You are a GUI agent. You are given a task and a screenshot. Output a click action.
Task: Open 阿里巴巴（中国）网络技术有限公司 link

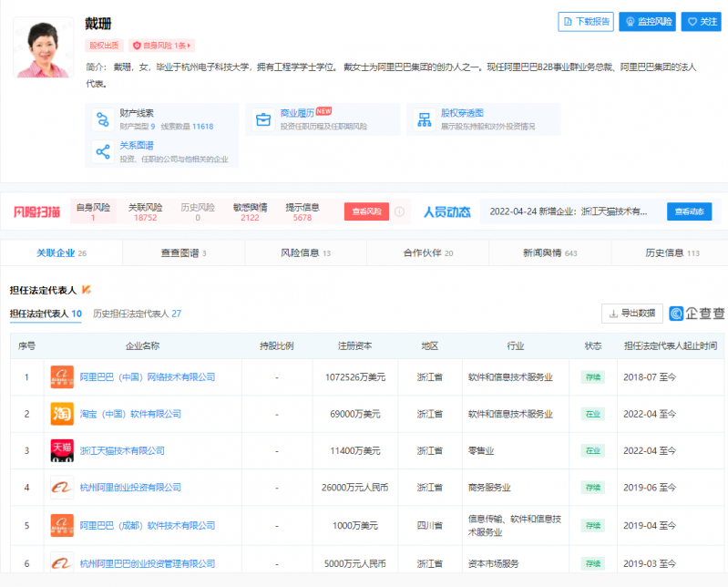tap(148, 377)
